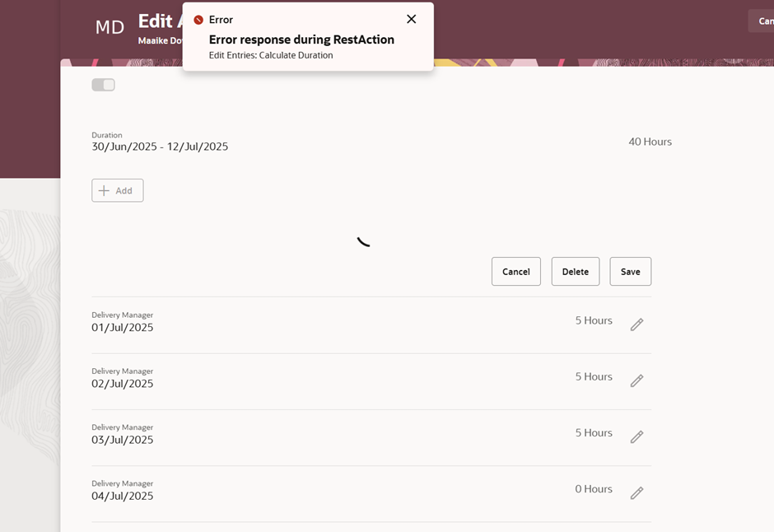Dismiss the RestAction error notification
Screen dimensions: 774x532
(x=412, y=18)
